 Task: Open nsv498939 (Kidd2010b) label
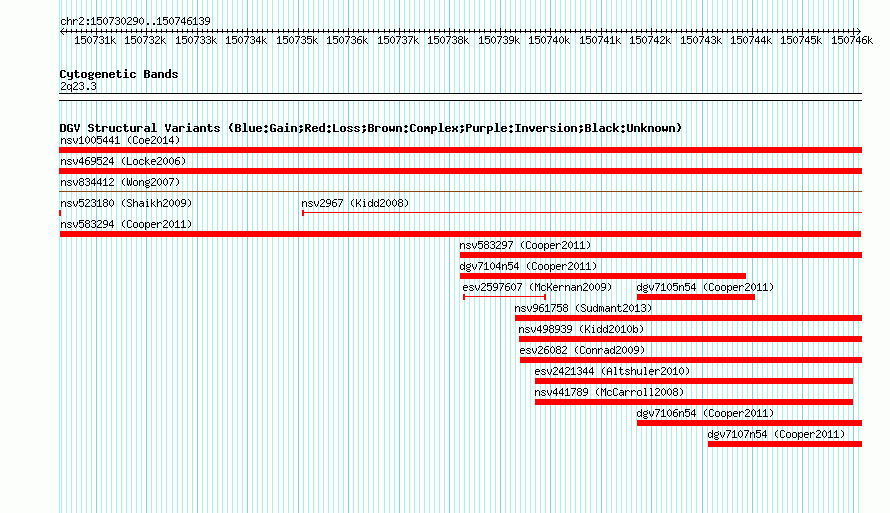[x=581, y=329]
